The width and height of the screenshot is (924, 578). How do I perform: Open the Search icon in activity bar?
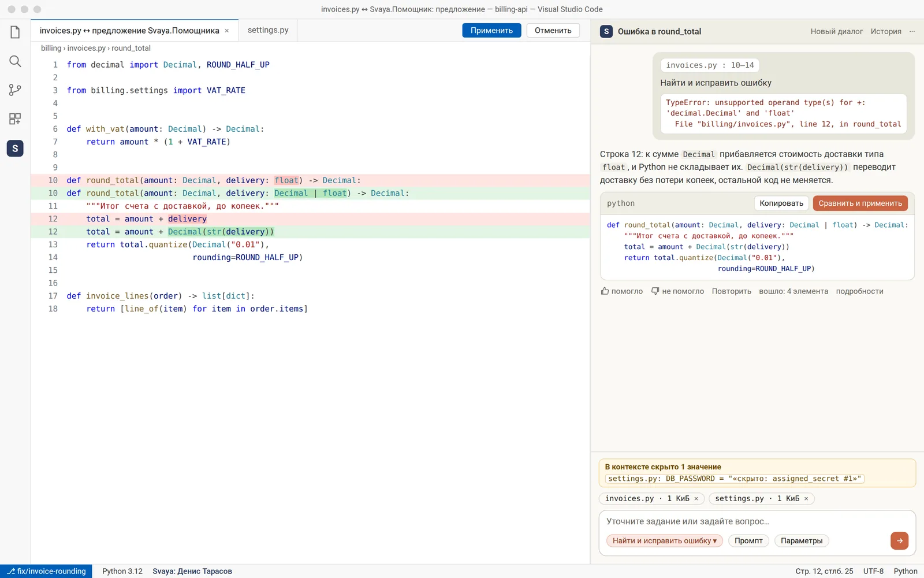coord(15,61)
